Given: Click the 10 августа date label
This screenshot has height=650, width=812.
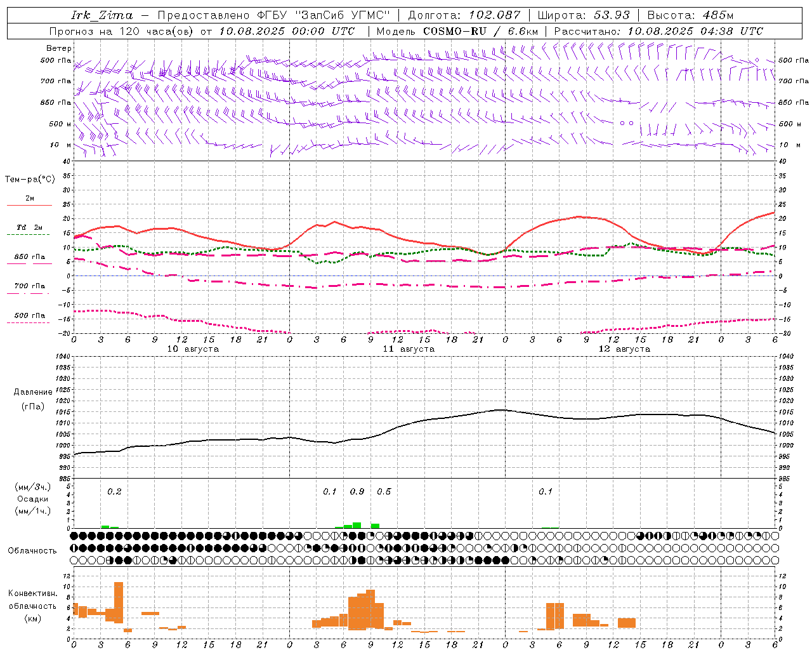Looking at the screenshot, I should click(x=193, y=349).
